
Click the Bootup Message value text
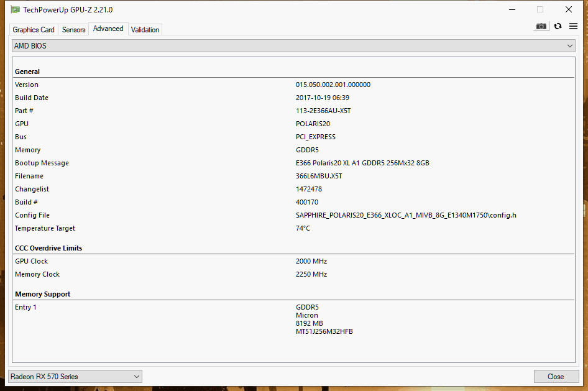(x=362, y=163)
